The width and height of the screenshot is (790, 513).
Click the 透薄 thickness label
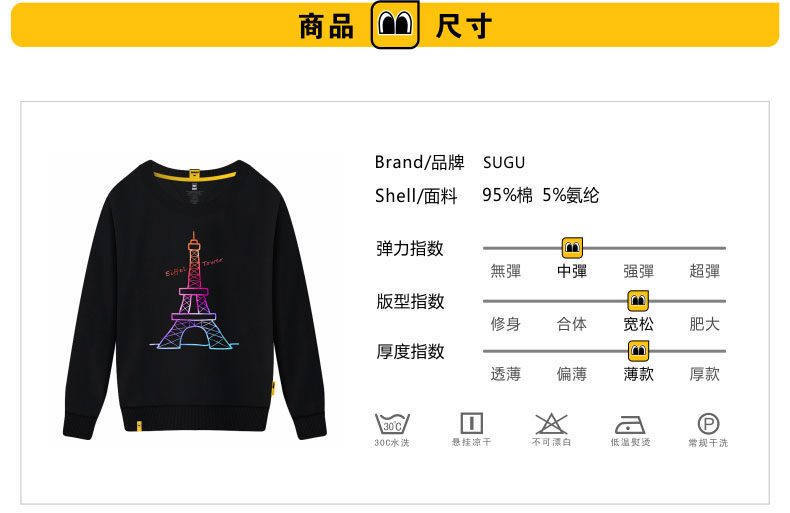click(x=505, y=374)
